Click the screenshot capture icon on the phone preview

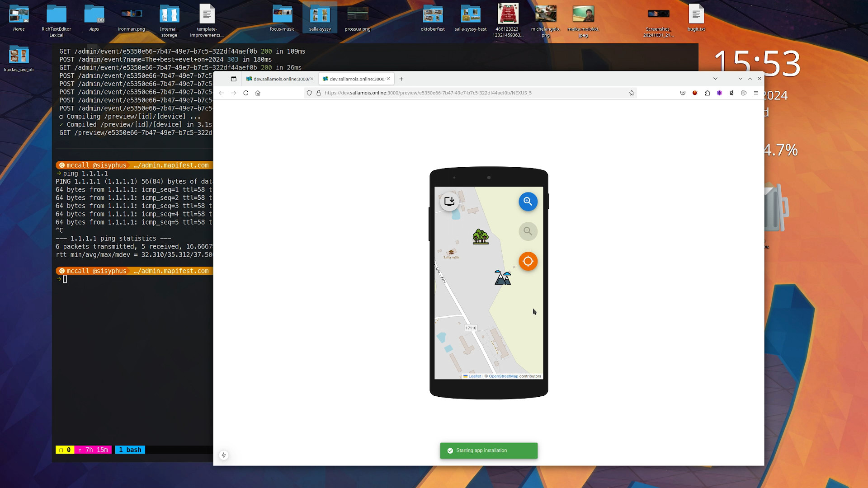[x=449, y=202]
